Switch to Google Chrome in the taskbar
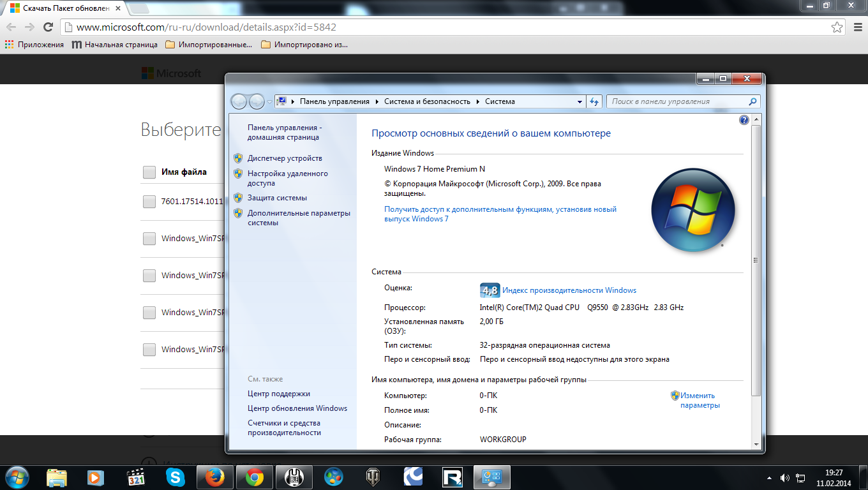The height and width of the screenshot is (490, 868). coord(255,477)
